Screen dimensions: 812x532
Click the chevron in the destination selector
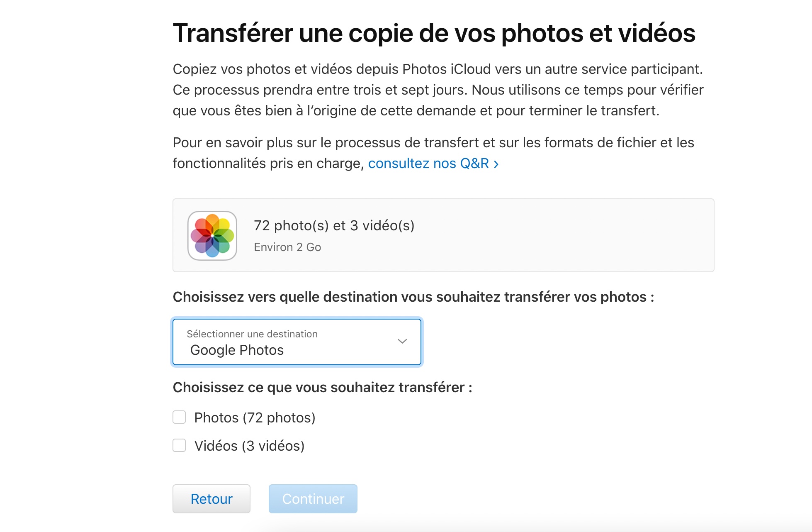coord(402,341)
